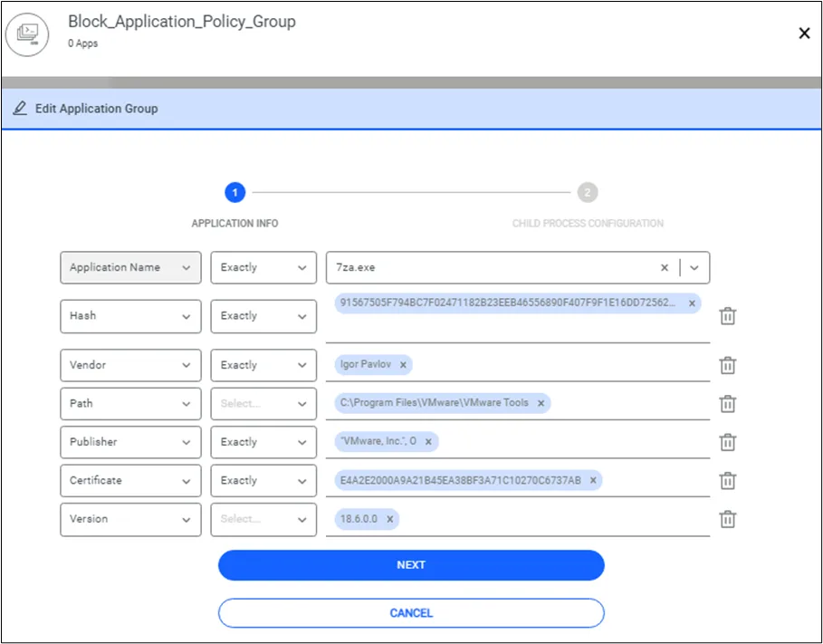Go to step 2 Child Process Configuration
The width and height of the screenshot is (823, 644).
click(x=588, y=192)
